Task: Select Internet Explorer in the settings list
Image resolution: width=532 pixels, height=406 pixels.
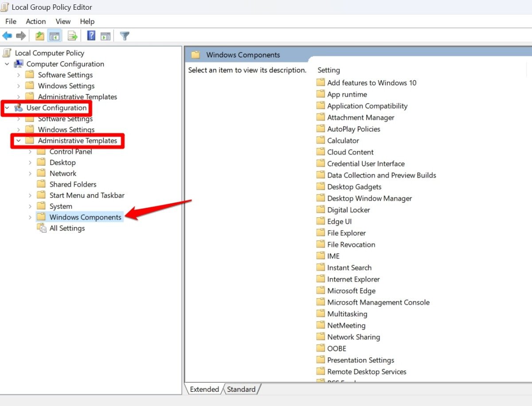Action: pyautogui.click(x=353, y=279)
